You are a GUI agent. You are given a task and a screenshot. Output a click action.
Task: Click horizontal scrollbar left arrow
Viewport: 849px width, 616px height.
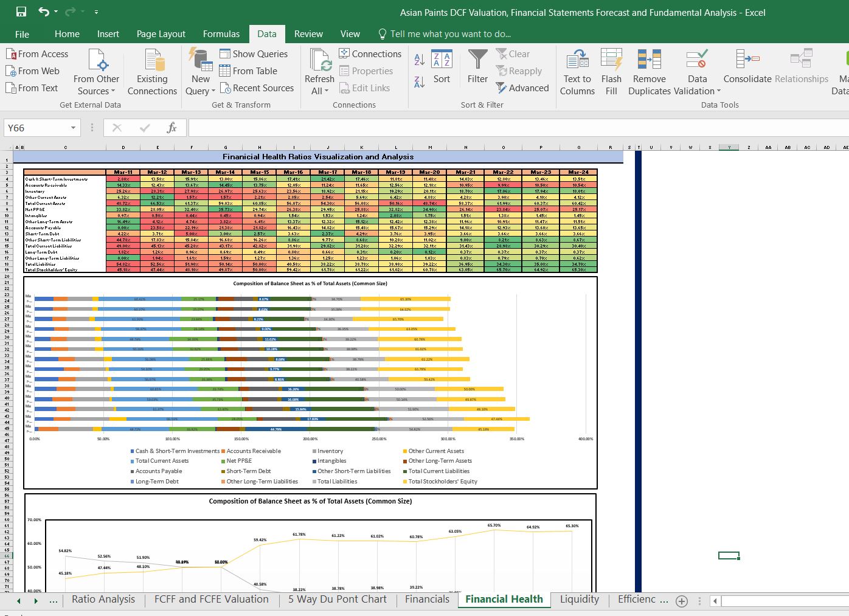[x=715, y=601]
